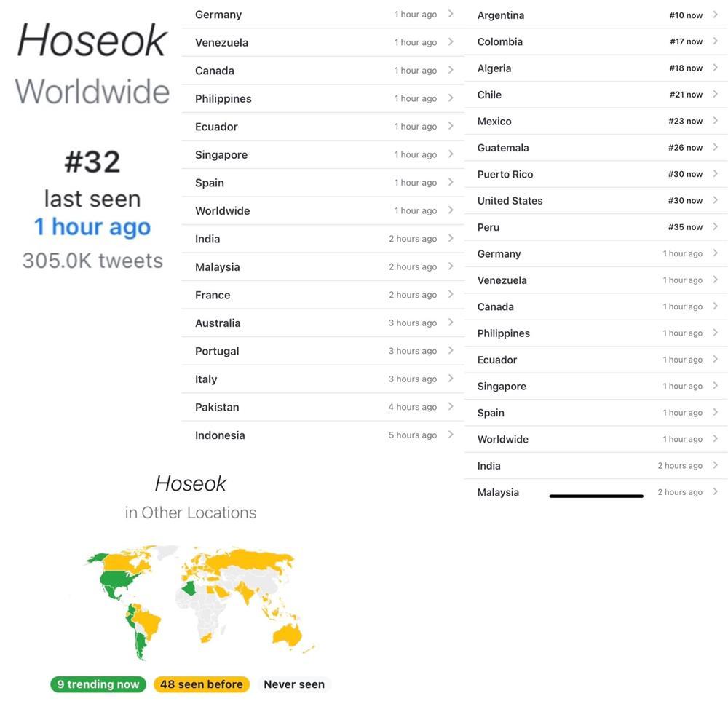Open the Indonesia row chevron arrow
This screenshot has height=728, width=728.
point(451,435)
